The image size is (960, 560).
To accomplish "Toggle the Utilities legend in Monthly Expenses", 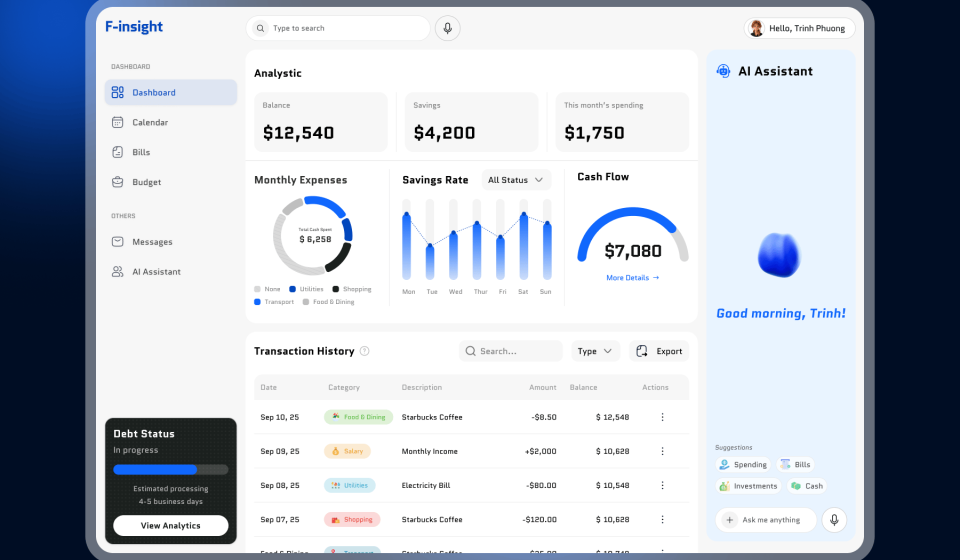I will tap(306, 289).
